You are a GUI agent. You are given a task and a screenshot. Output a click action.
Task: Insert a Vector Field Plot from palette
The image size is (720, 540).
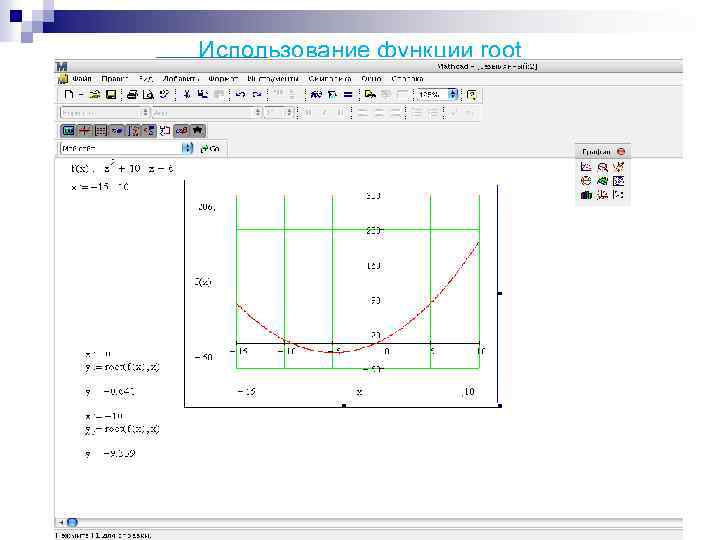tap(619, 195)
